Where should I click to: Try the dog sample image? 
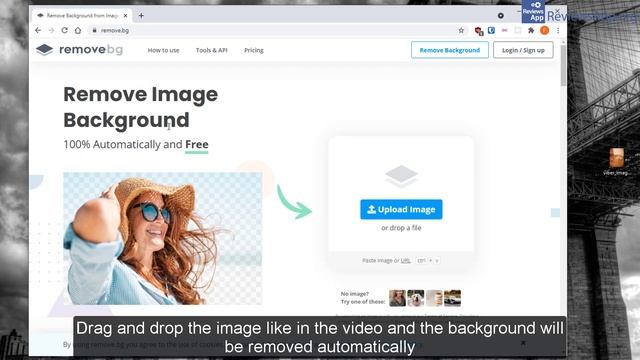click(416, 298)
